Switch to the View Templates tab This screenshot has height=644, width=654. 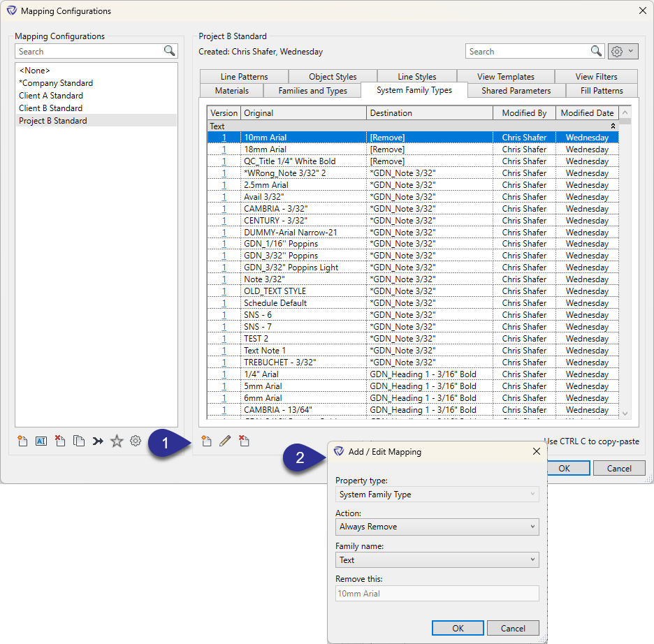(505, 77)
